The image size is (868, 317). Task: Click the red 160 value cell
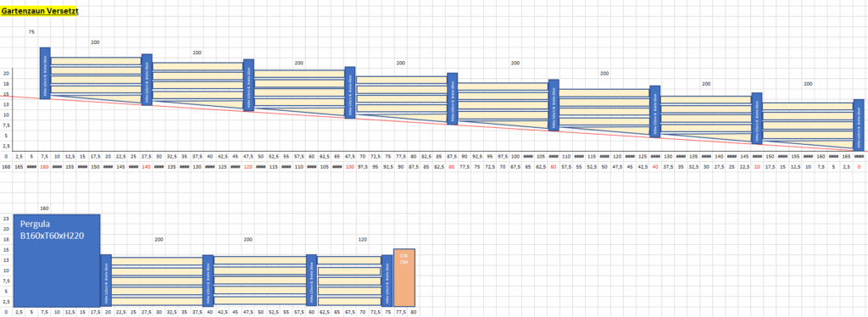[x=44, y=166]
